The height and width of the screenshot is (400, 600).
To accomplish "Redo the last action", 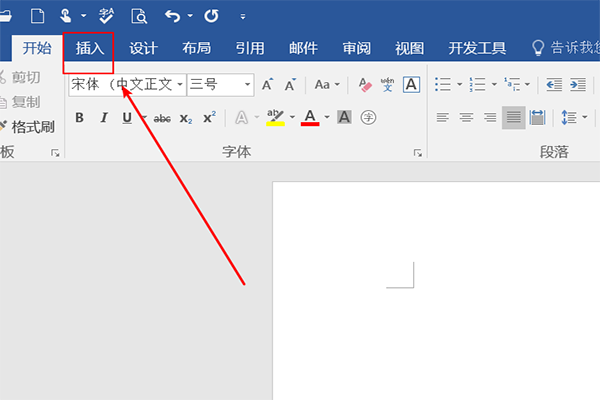I will tap(211, 16).
